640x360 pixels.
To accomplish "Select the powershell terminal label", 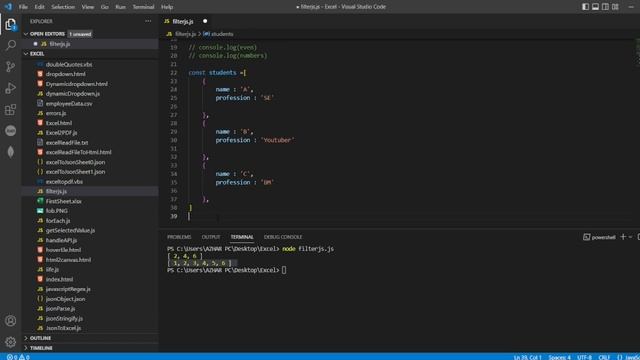I will [599, 237].
